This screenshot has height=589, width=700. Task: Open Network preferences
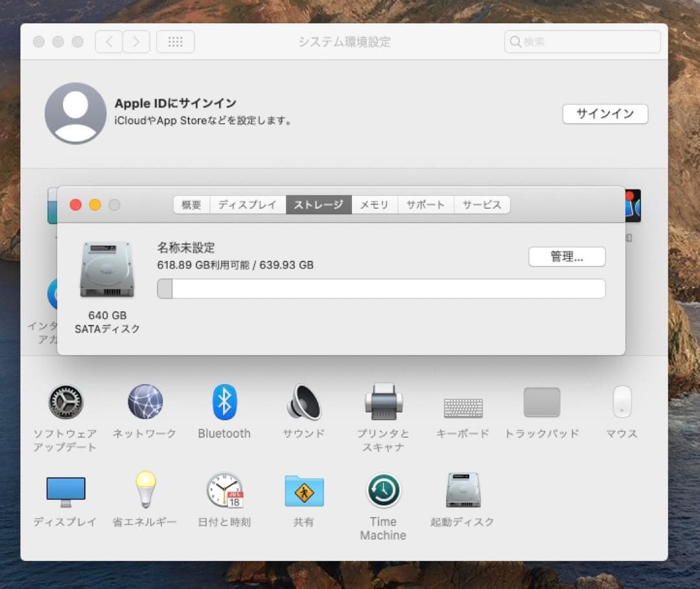pyautogui.click(x=145, y=402)
